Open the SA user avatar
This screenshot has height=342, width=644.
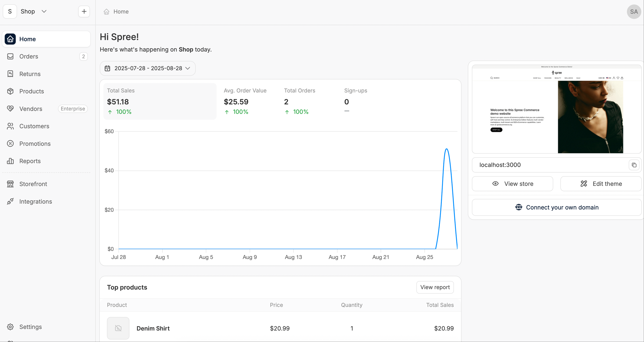[x=634, y=11]
